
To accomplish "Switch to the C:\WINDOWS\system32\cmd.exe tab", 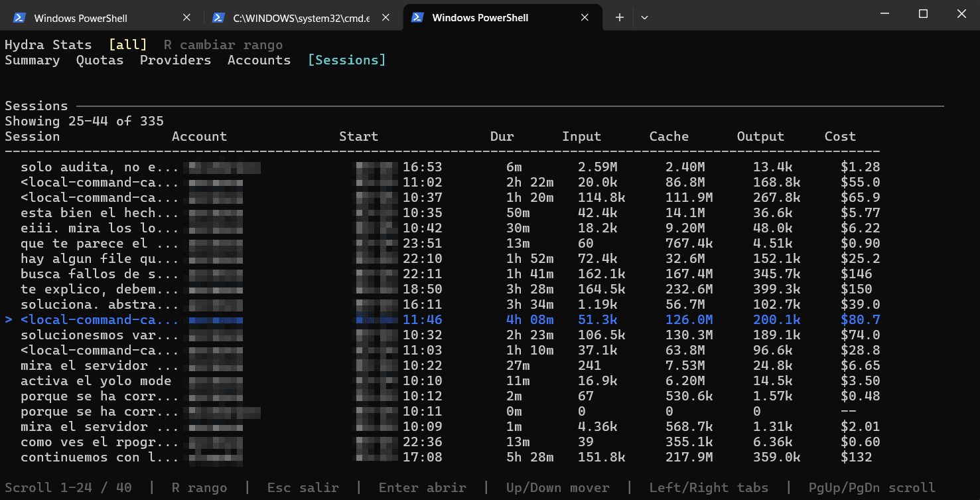I will 302,18.
